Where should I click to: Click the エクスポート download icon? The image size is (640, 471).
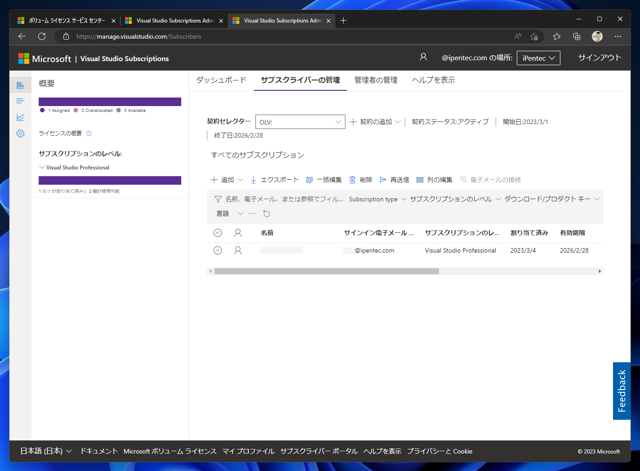(254, 180)
